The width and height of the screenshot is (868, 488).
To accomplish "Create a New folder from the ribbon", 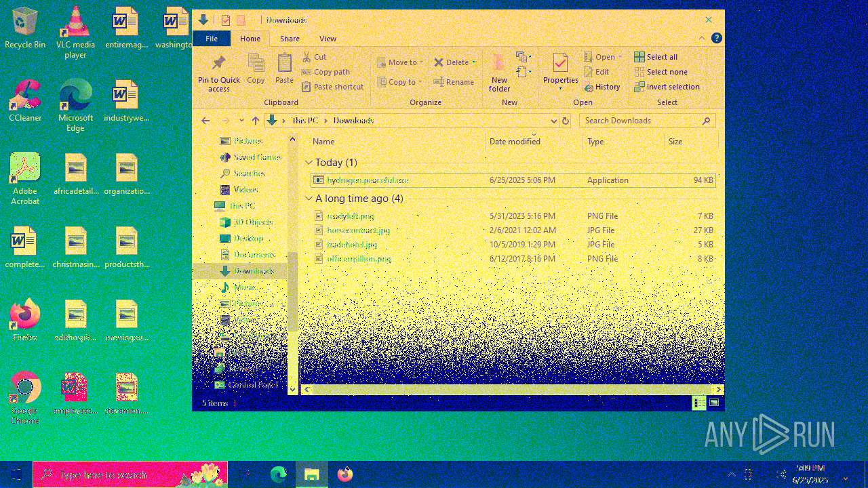I will [499, 73].
